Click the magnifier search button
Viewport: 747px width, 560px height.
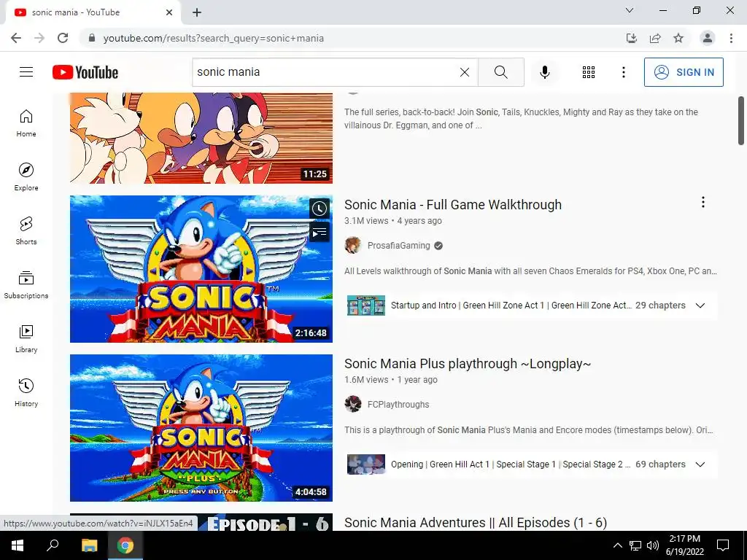[x=500, y=72]
